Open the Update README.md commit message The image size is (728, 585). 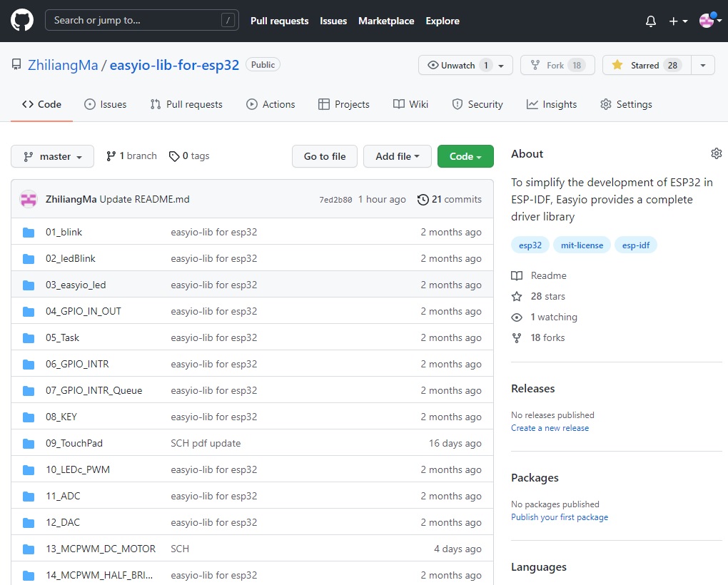144,200
